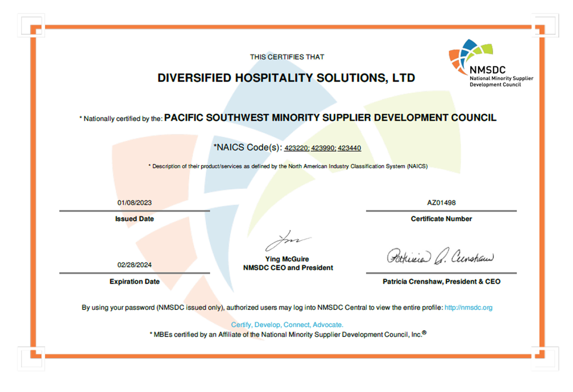Click NAICS code 423440

349,148
